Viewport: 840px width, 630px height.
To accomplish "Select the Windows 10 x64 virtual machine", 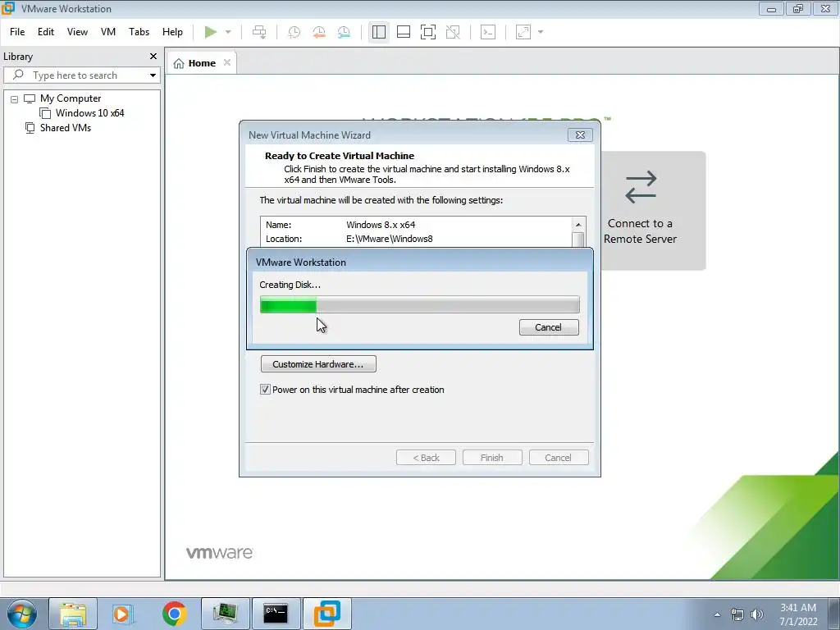I will tap(89, 113).
